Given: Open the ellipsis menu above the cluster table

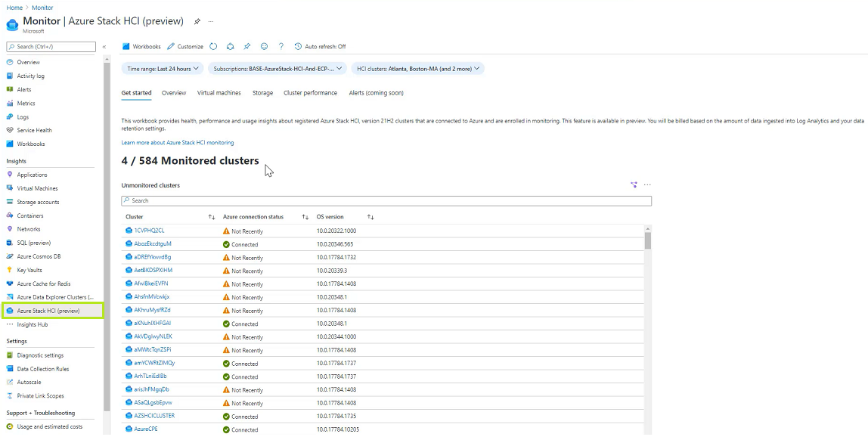Looking at the screenshot, I should tap(647, 185).
